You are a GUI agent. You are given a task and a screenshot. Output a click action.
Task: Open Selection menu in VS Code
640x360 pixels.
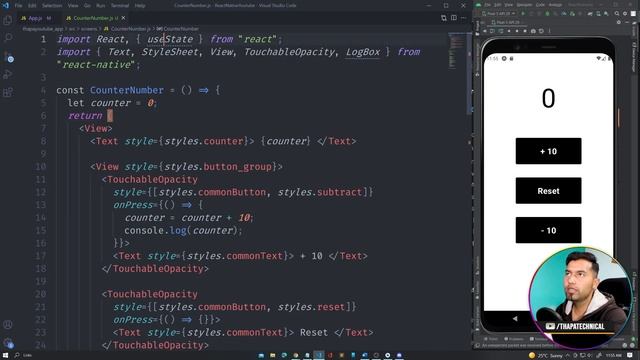click(x=52, y=6)
